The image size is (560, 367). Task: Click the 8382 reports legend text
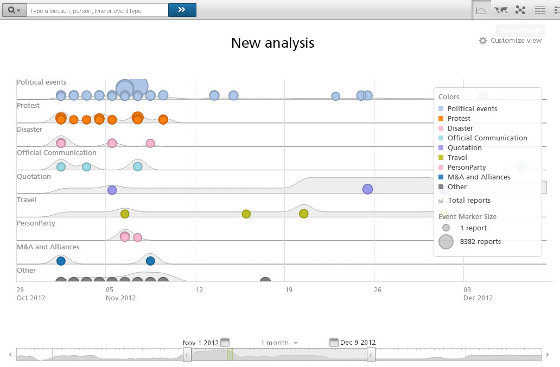pyautogui.click(x=480, y=242)
